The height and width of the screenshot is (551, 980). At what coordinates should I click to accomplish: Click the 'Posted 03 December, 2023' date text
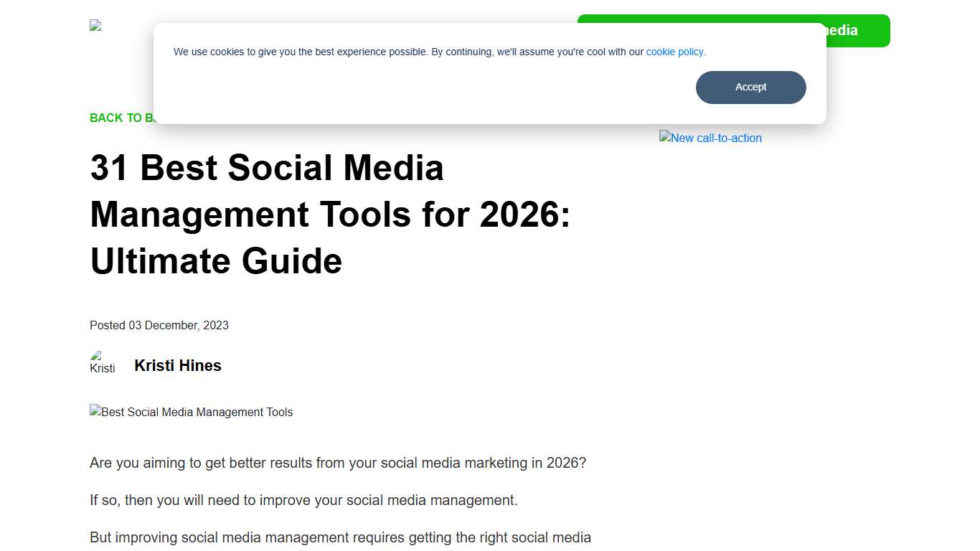click(159, 325)
